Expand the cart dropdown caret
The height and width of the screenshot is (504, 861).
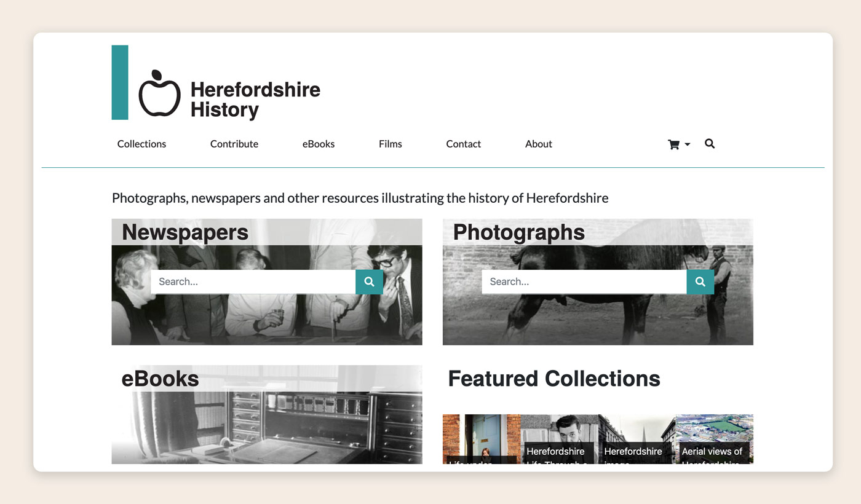pyautogui.click(x=688, y=144)
